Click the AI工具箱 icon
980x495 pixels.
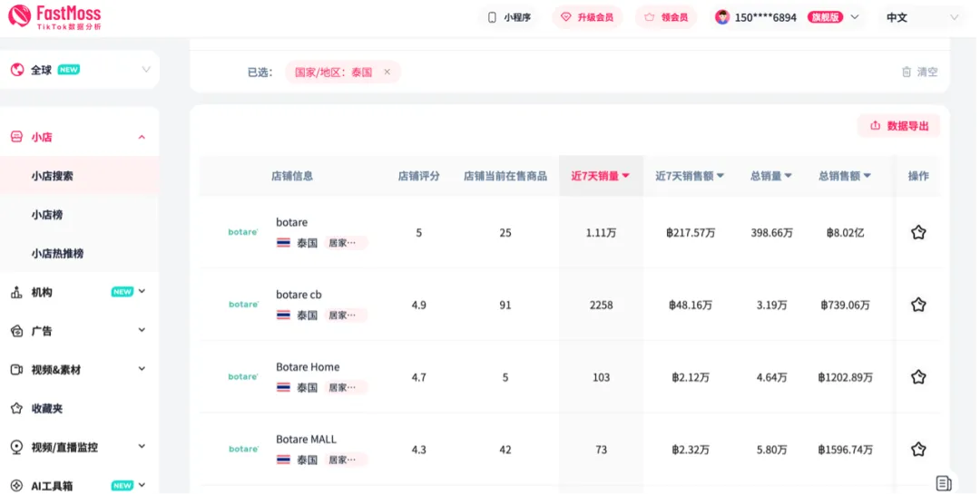click(17, 486)
